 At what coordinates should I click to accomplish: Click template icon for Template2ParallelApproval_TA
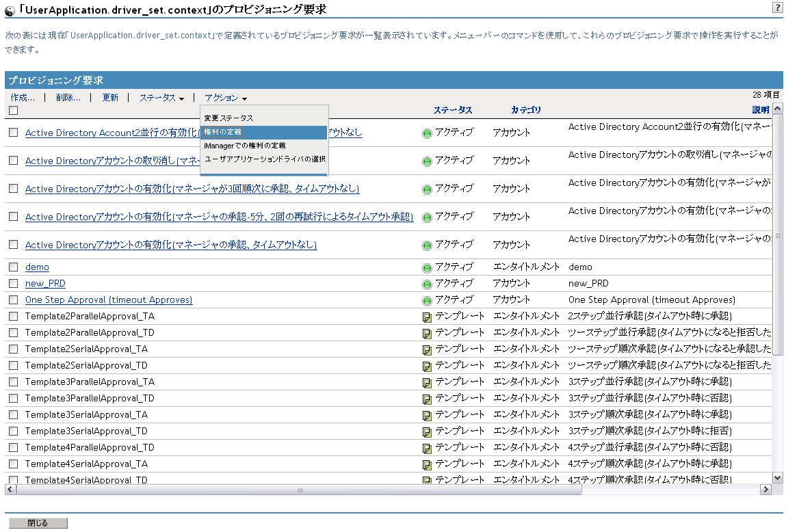click(427, 317)
